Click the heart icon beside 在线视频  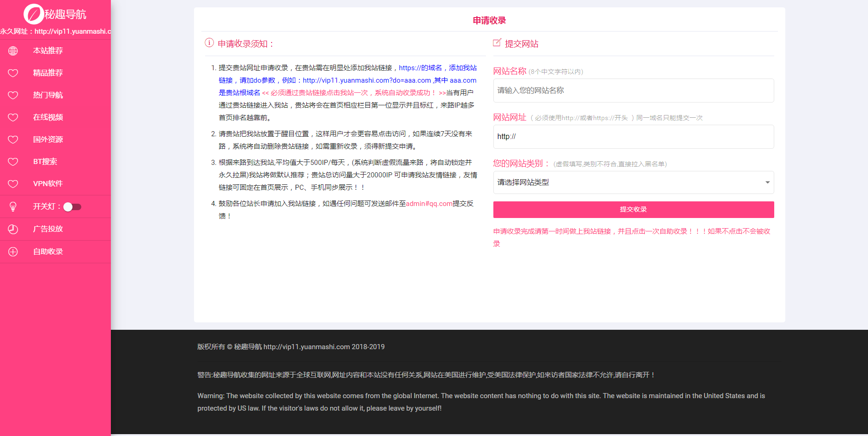click(x=13, y=117)
